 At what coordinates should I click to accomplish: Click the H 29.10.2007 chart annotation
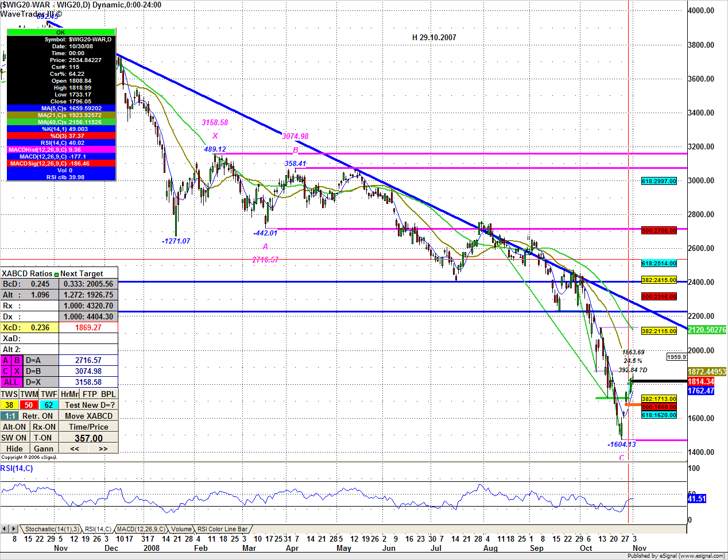434,37
